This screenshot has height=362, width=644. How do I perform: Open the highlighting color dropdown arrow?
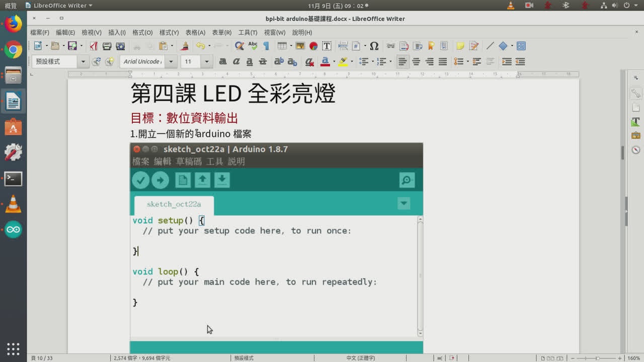pos(351,62)
